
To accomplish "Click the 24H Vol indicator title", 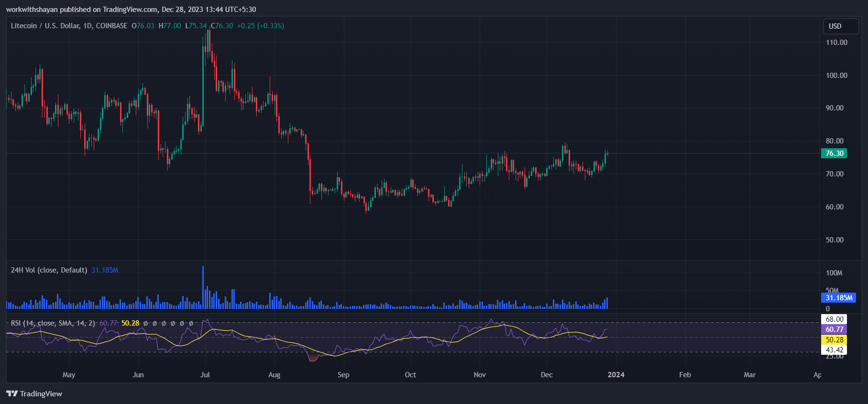I will (49, 270).
